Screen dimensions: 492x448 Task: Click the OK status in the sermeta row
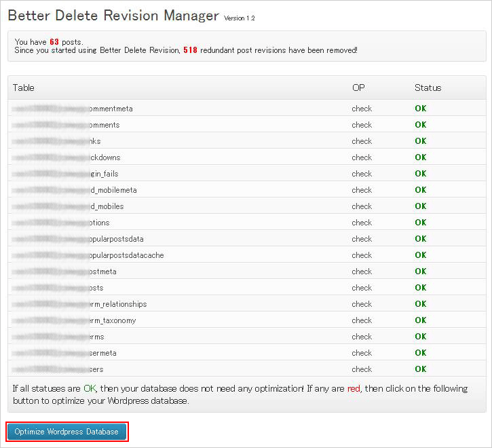point(421,353)
